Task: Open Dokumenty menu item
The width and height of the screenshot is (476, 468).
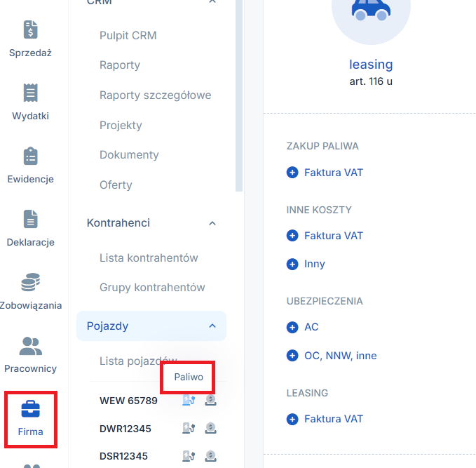Action: click(129, 155)
